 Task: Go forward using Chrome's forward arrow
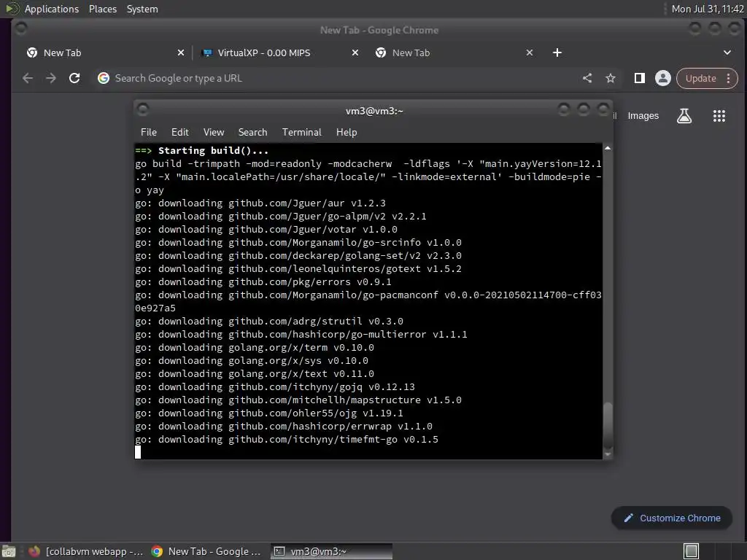[x=51, y=78]
